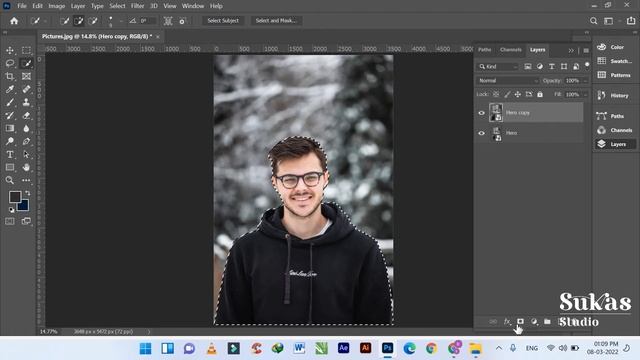Select the History Brush tool

point(10,116)
